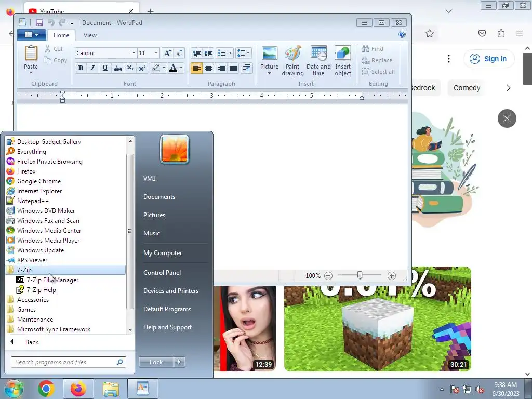Image resolution: width=532 pixels, height=399 pixels.
Task: Start a bulleted list
Action: [x=222, y=52]
